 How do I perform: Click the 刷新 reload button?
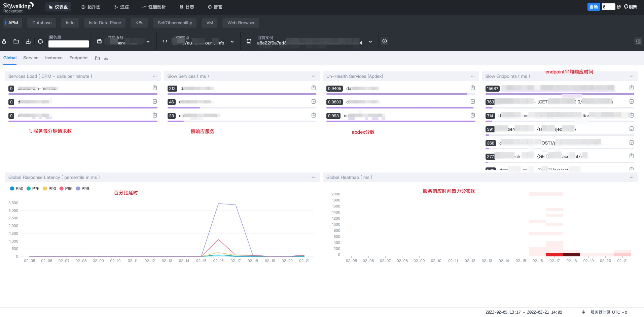pos(631,7)
